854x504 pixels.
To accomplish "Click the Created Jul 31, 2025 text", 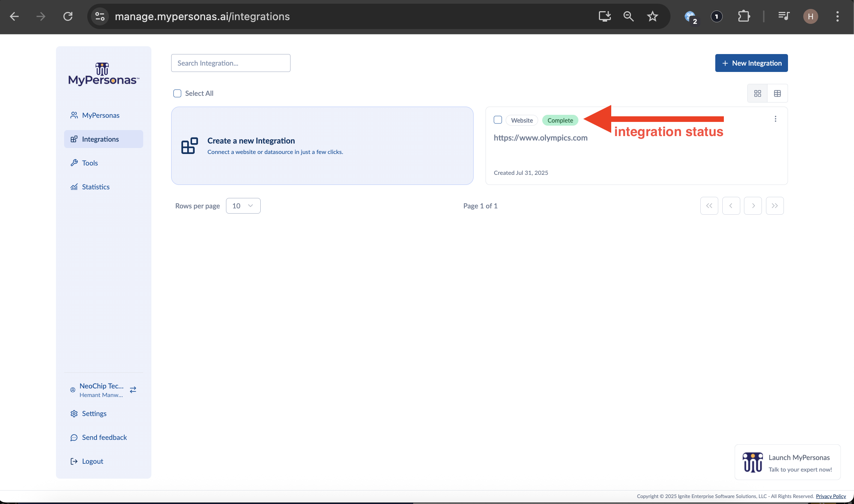I will [x=521, y=173].
